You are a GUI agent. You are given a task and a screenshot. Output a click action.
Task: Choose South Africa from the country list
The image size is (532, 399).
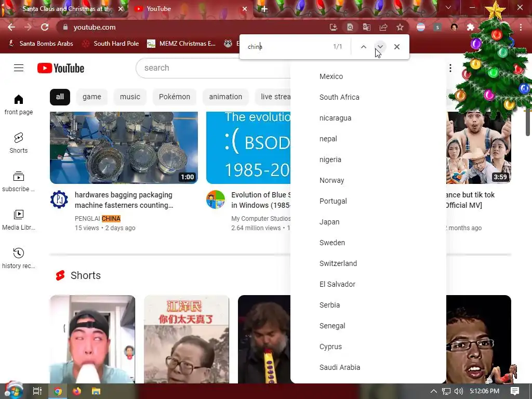368,97
